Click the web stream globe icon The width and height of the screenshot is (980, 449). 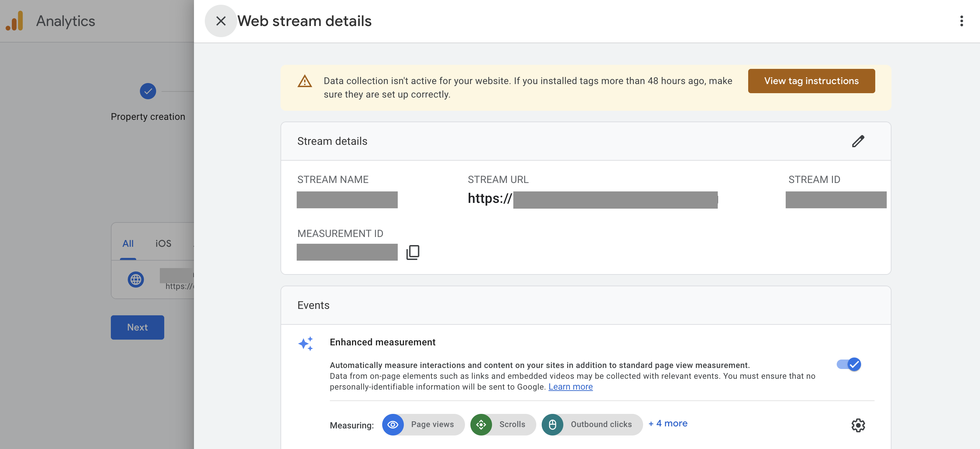point(136,280)
